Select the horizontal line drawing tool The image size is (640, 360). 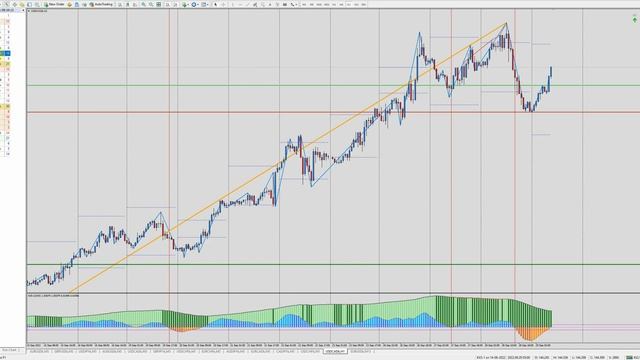click(241, 4)
